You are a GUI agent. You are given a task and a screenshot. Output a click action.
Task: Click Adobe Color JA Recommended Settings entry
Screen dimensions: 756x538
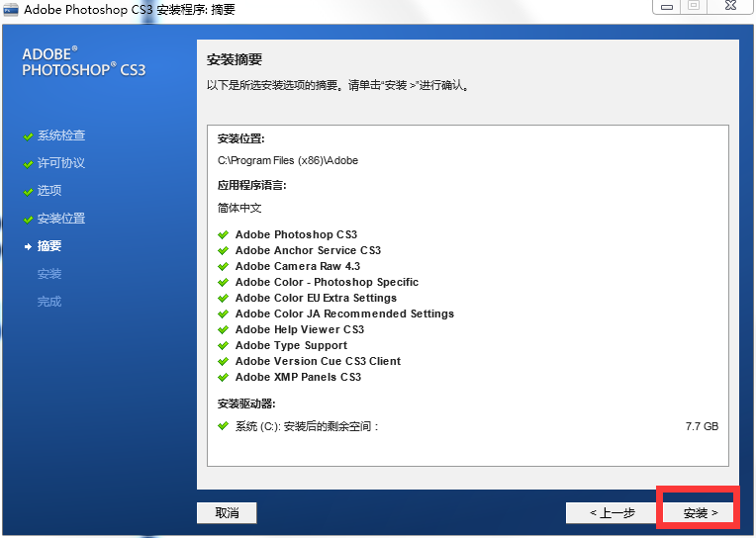344,314
